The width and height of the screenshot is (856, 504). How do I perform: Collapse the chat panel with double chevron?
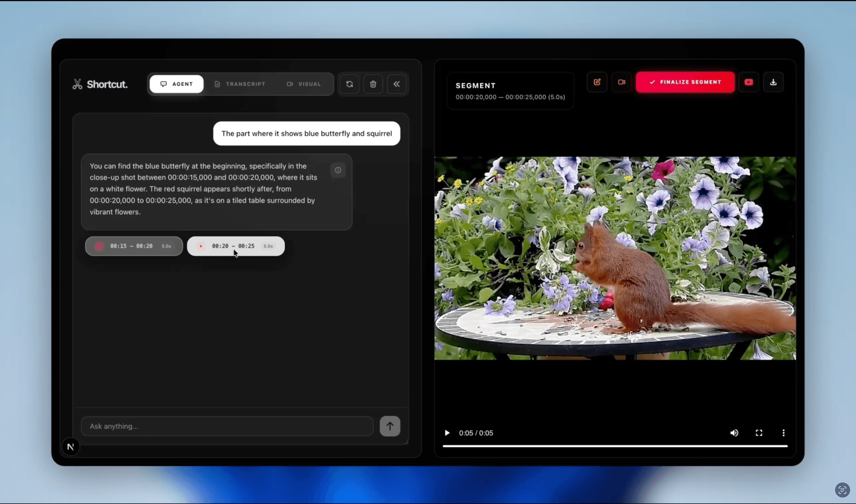[x=396, y=84]
